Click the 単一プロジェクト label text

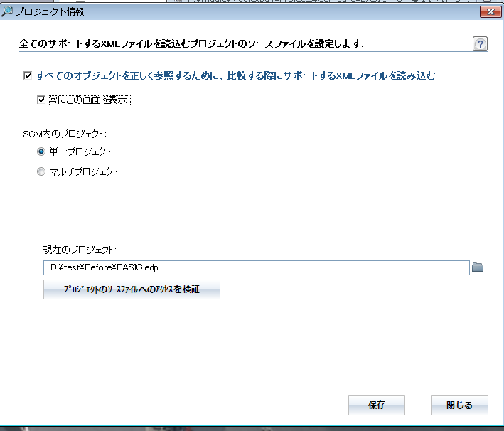80,151
